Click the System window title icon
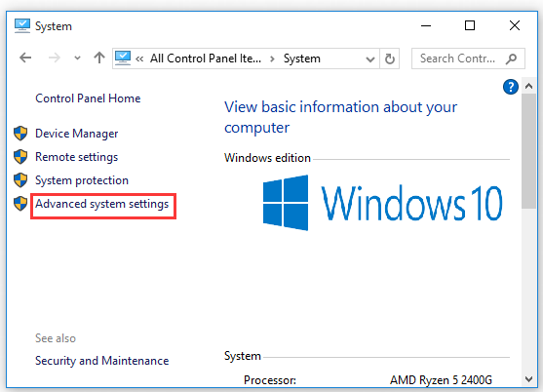 pyautogui.click(x=22, y=26)
